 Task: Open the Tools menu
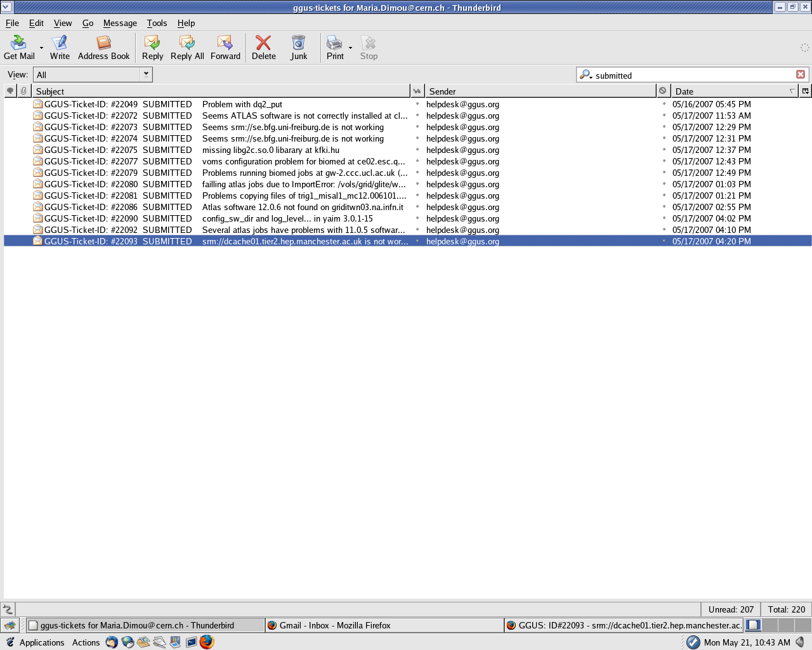157,23
